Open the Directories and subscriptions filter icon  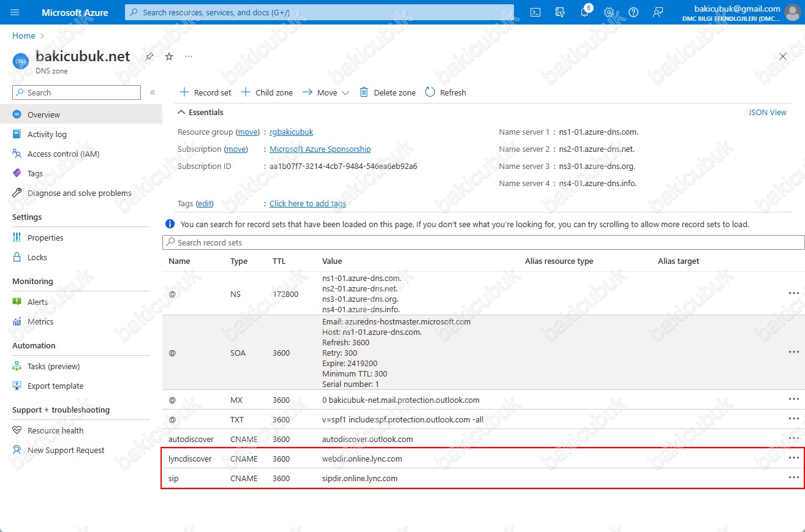pos(560,12)
